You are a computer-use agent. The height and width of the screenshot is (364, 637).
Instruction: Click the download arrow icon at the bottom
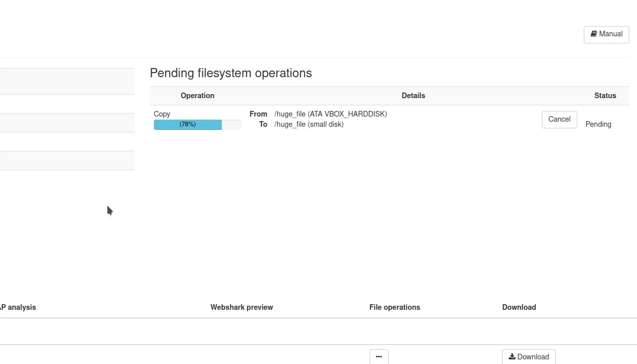512,357
